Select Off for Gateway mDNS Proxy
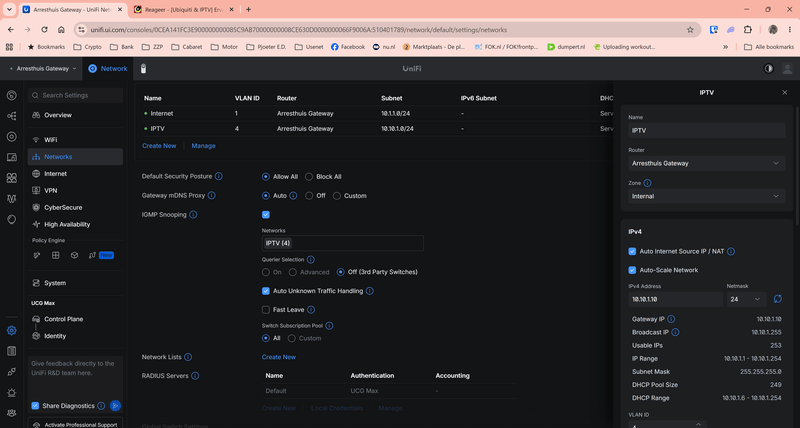This screenshot has width=800, height=428. click(309, 196)
